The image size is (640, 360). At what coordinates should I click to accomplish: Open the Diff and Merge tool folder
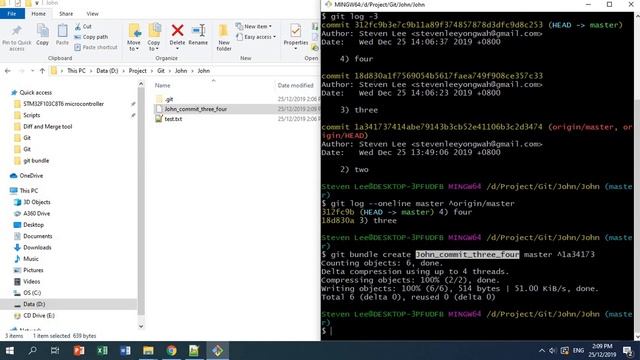47,127
